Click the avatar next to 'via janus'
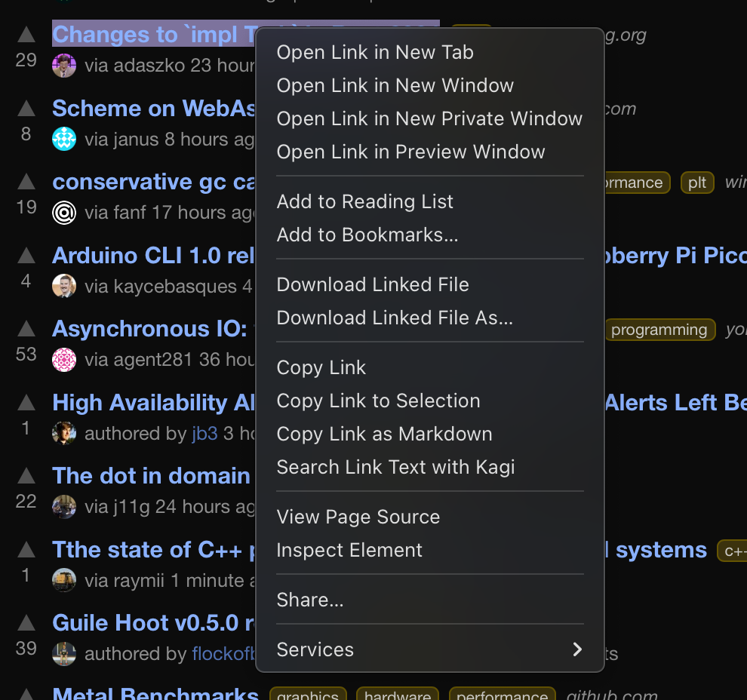747x700 pixels. click(64, 140)
